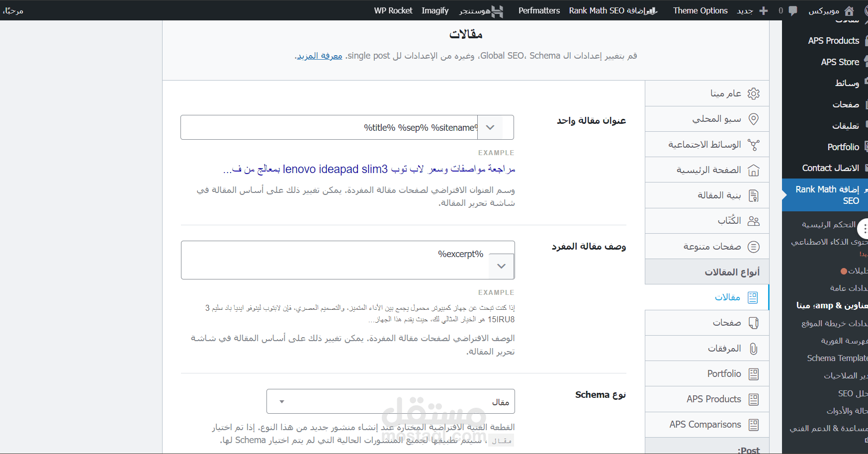Click the سيو المحلي location pin icon

tap(754, 119)
